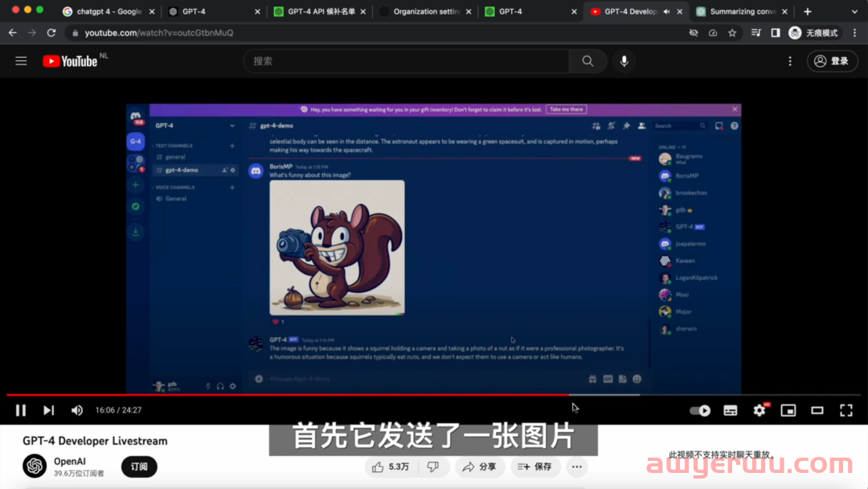Toggle the autoplay switch
The width and height of the screenshot is (868, 489).
coord(700,410)
